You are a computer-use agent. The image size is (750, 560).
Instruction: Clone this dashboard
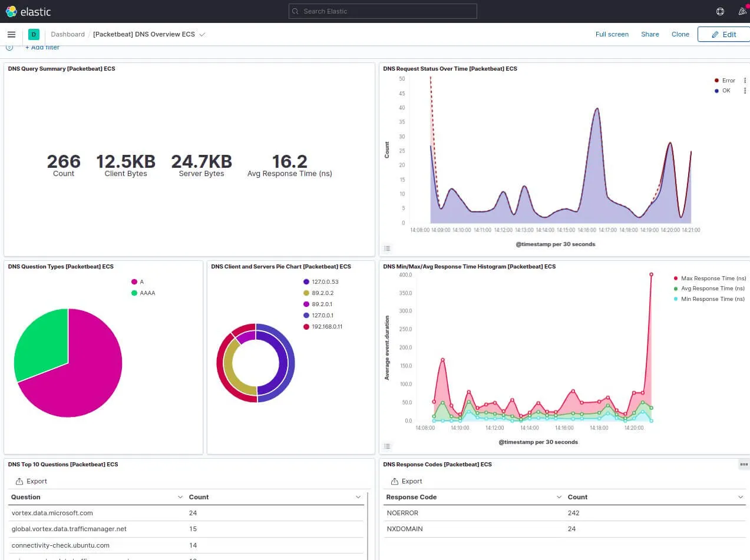click(x=680, y=34)
